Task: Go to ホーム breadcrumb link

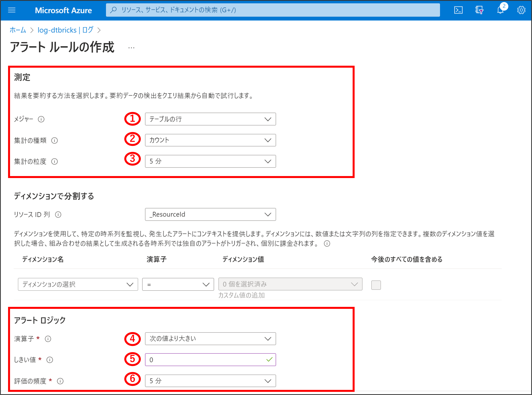Action: (x=18, y=30)
